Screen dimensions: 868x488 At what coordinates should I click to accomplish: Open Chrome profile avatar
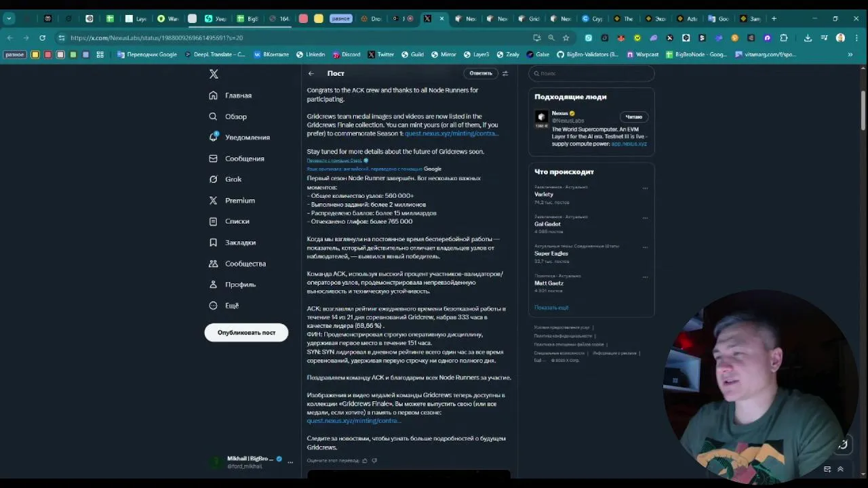840,38
